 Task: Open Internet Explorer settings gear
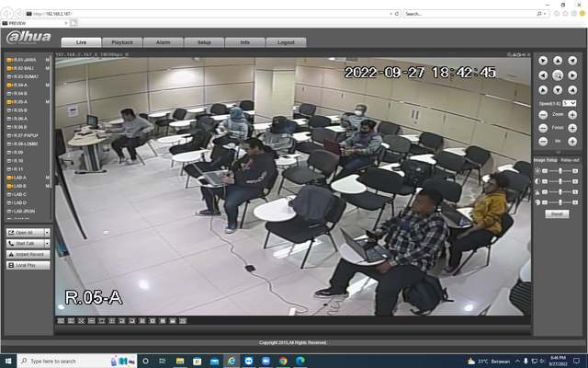coord(573,14)
